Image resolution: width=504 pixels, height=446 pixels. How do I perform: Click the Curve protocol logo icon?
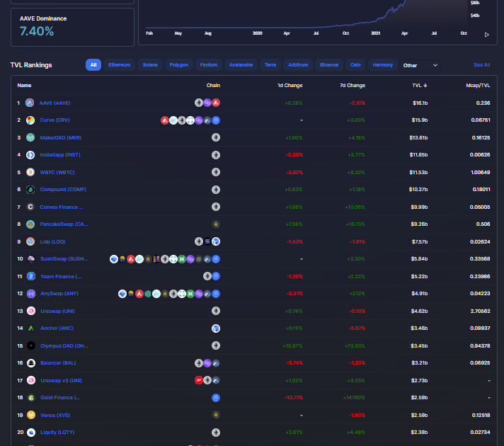(x=30, y=120)
